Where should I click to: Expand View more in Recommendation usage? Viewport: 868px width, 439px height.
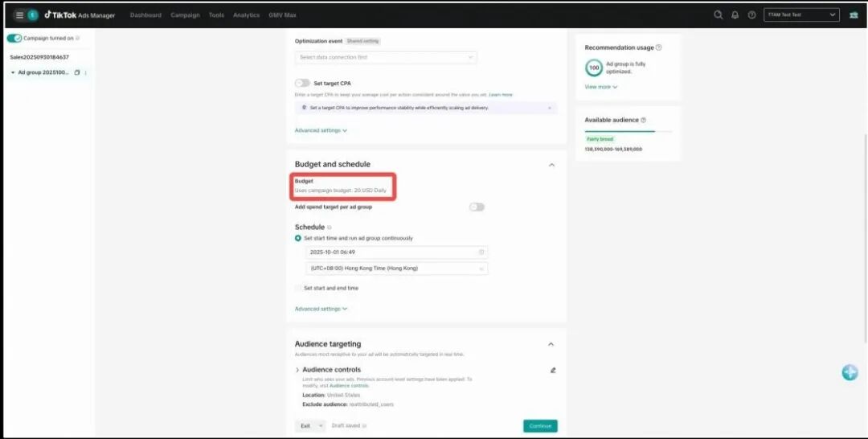[x=601, y=87]
